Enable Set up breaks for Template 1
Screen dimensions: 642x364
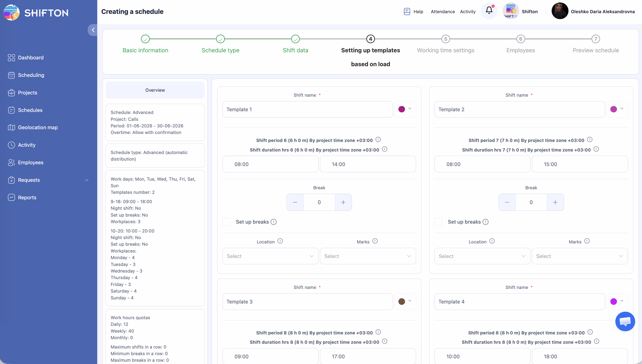click(226, 222)
